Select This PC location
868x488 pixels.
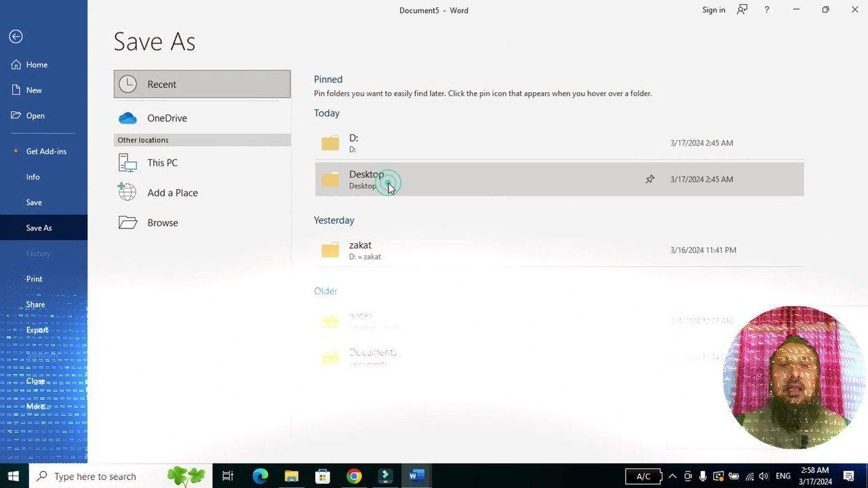pyautogui.click(x=202, y=163)
